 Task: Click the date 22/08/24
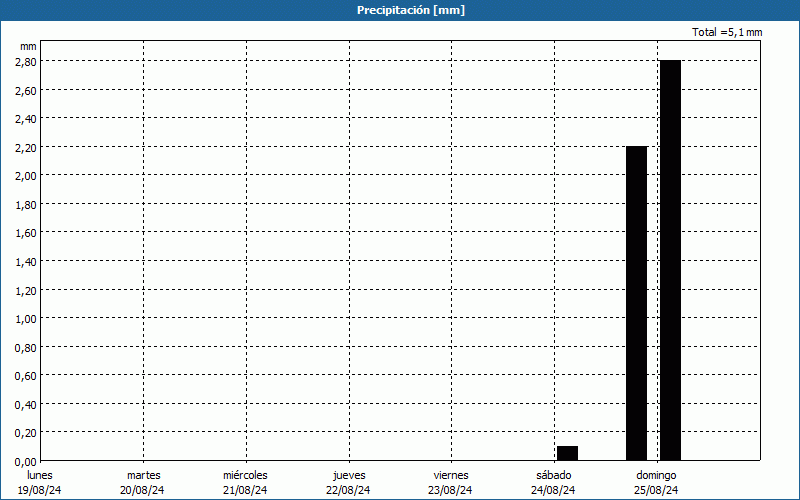pyautogui.click(x=348, y=490)
